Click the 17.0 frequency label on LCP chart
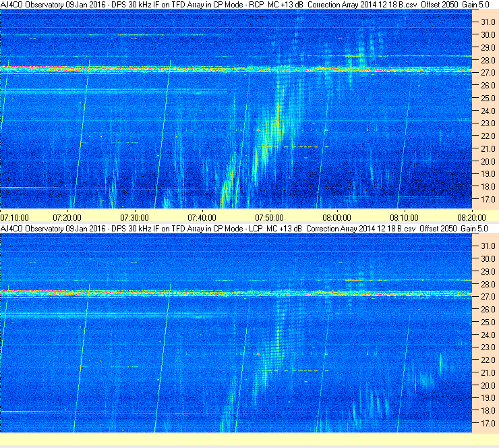The height and width of the screenshot is (448, 499). click(488, 424)
